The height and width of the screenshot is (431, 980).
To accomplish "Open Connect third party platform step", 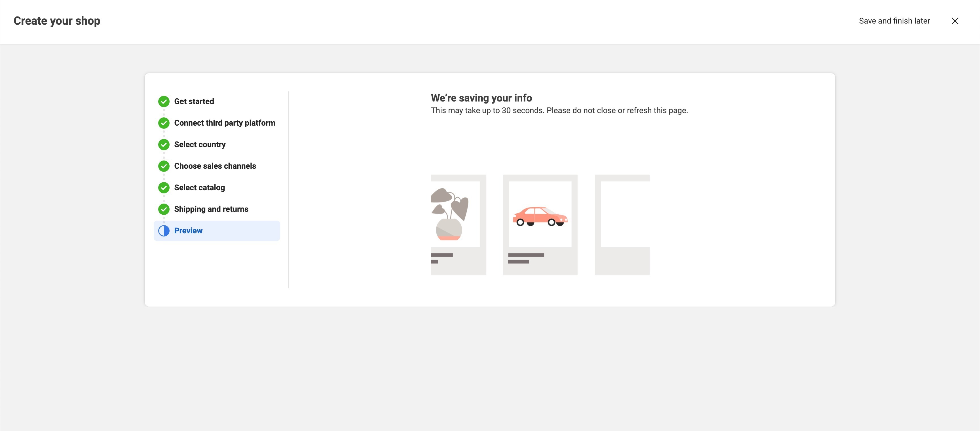I will 225,123.
